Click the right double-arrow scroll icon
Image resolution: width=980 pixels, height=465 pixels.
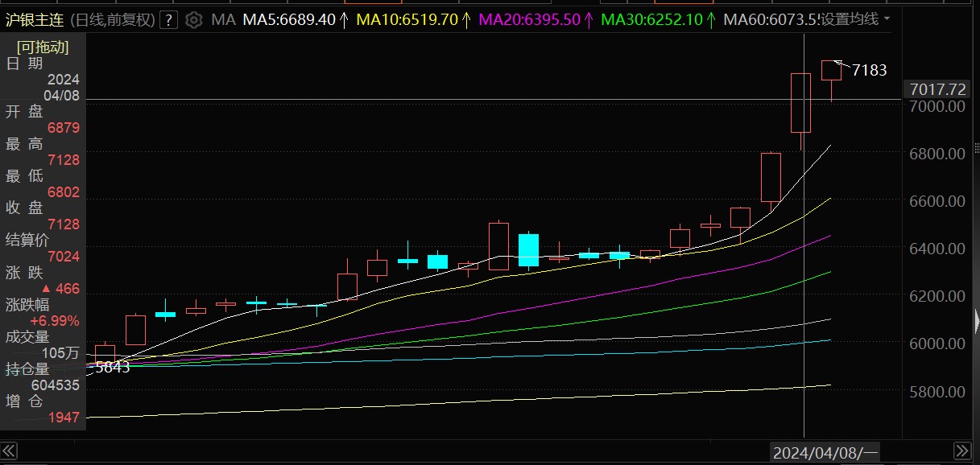tap(962, 451)
